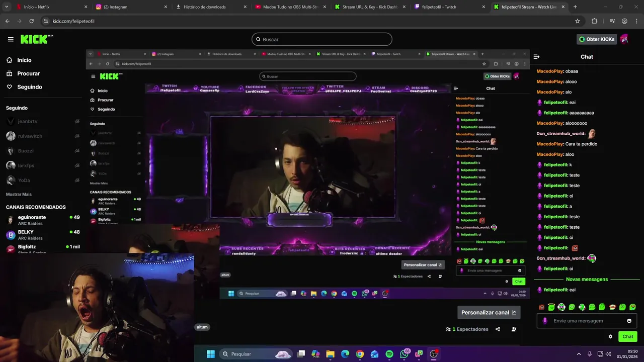Expand the following list with Mostrar Mais

[19, 194]
